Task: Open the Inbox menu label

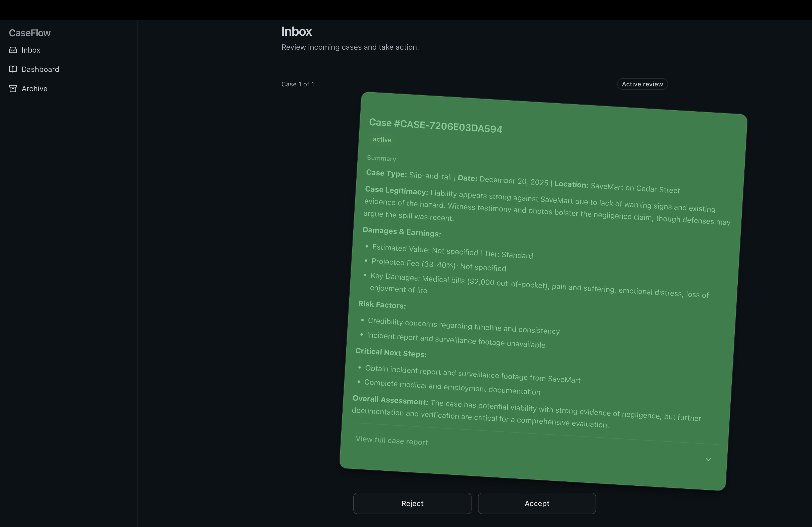Action: click(31, 50)
